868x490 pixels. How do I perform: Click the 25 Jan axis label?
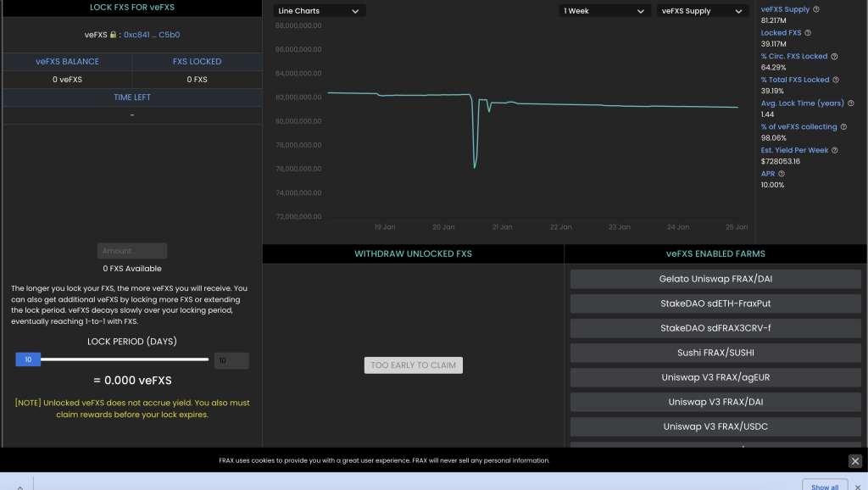[x=737, y=227]
